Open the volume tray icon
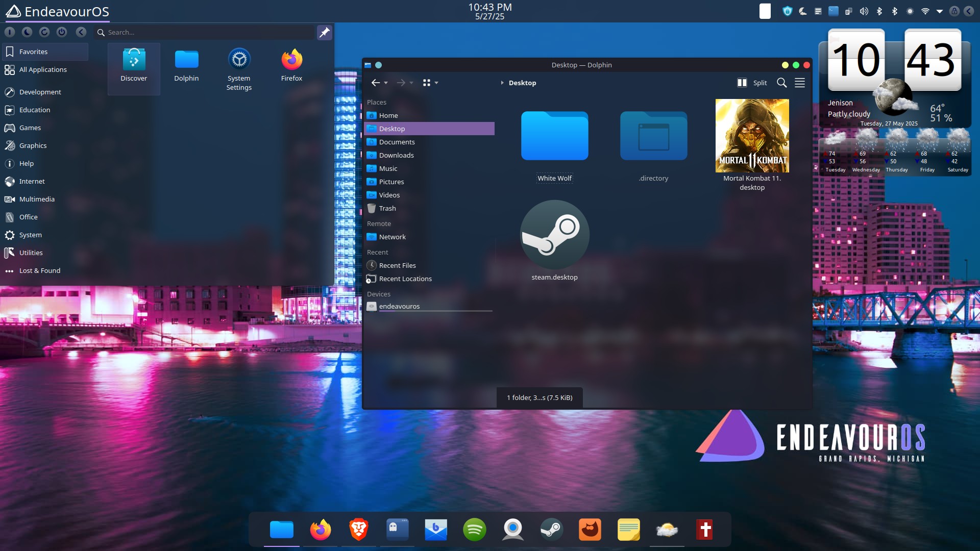980x551 pixels. [864, 11]
